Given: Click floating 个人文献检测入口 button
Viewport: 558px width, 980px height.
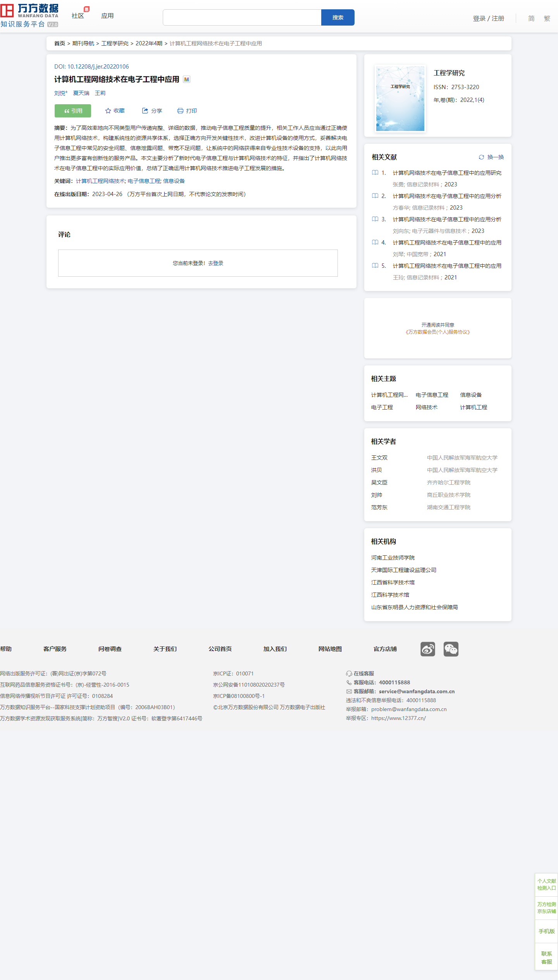Looking at the screenshot, I should point(546,884).
